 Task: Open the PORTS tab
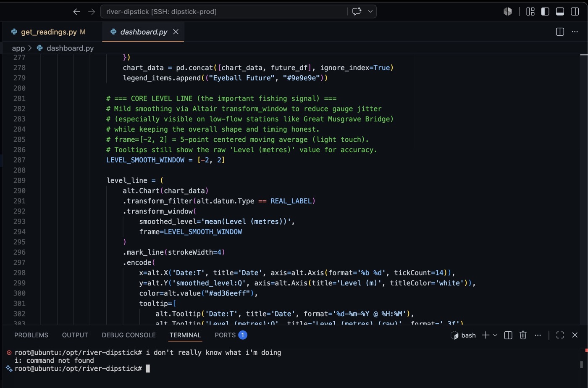pos(225,335)
